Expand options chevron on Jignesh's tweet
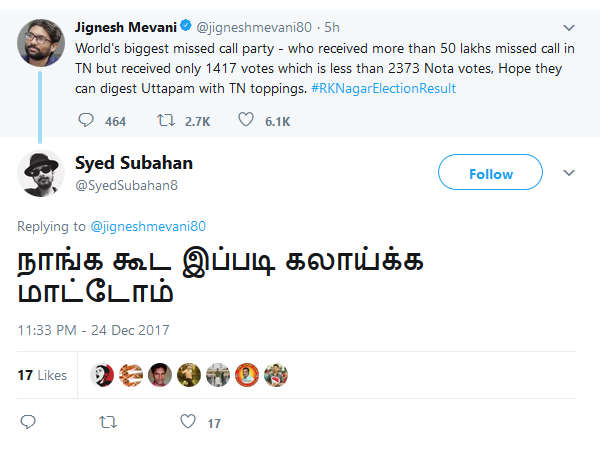The image size is (600, 450). [570, 23]
